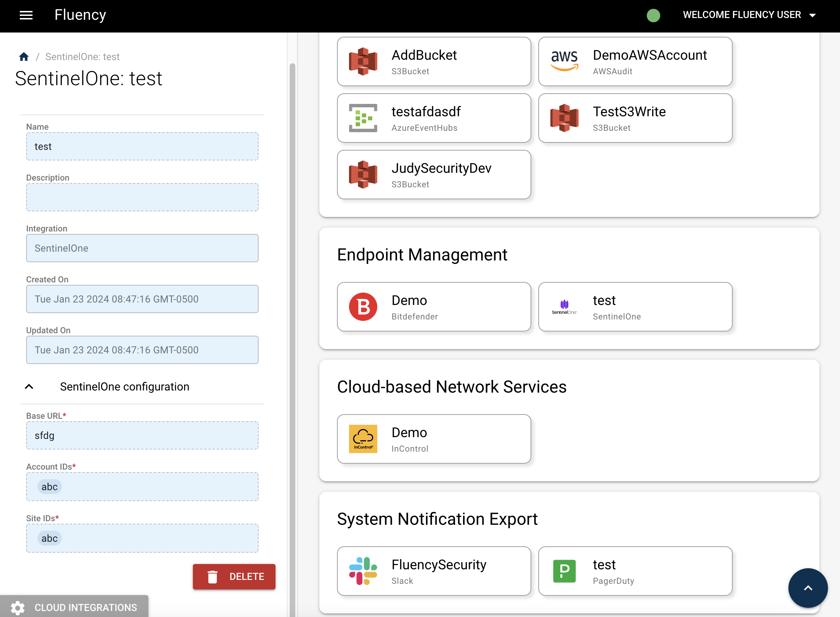Click the AWS logo on DemoAWSAccount
This screenshot has width=840, height=617.
point(564,61)
